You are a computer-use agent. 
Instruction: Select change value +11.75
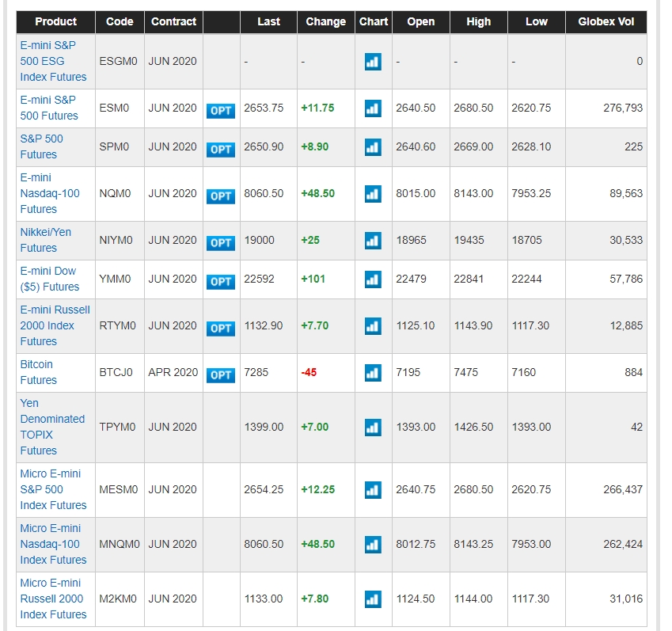click(x=317, y=108)
